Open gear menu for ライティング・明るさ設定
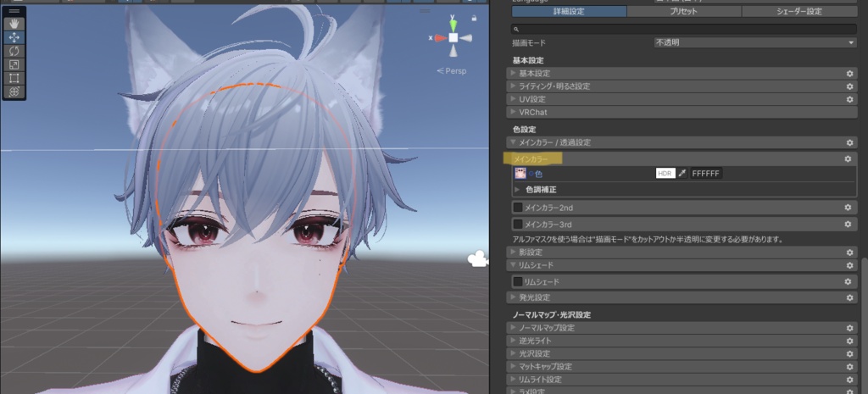This screenshot has height=394, width=868. click(849, 86)
